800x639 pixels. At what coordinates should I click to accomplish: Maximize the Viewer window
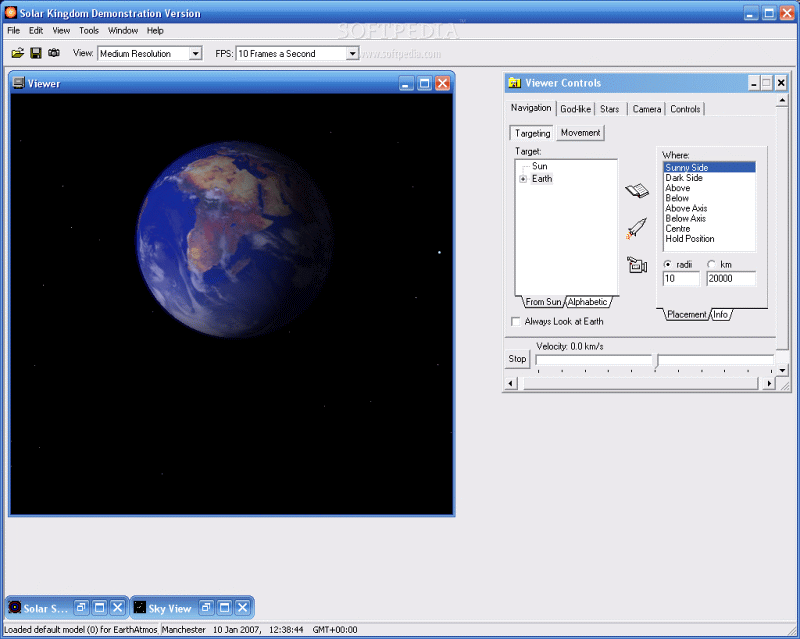coord(424,83)
